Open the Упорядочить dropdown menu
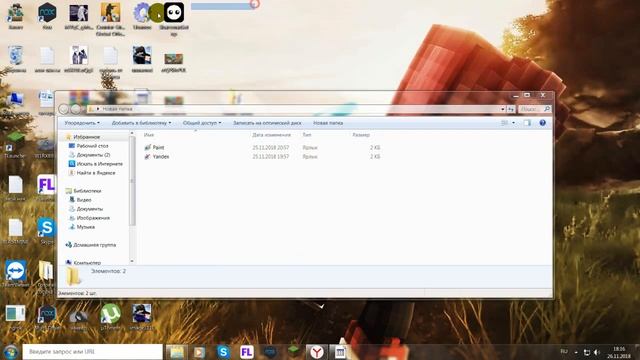 pos(82,123)
